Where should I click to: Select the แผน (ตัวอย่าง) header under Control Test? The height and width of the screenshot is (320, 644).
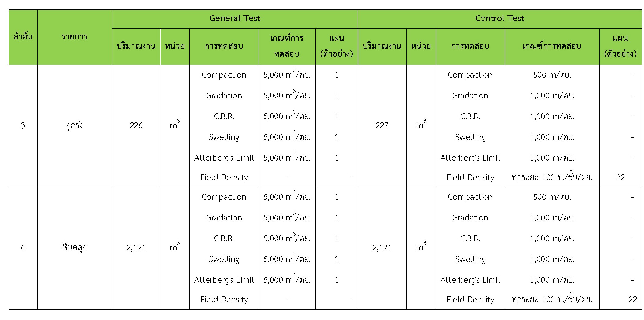point(620,46)
